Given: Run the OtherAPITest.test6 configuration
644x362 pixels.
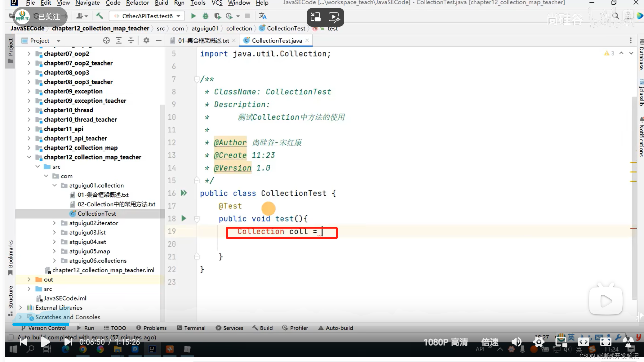Looking at the screenshot, I should click(193, 16).
